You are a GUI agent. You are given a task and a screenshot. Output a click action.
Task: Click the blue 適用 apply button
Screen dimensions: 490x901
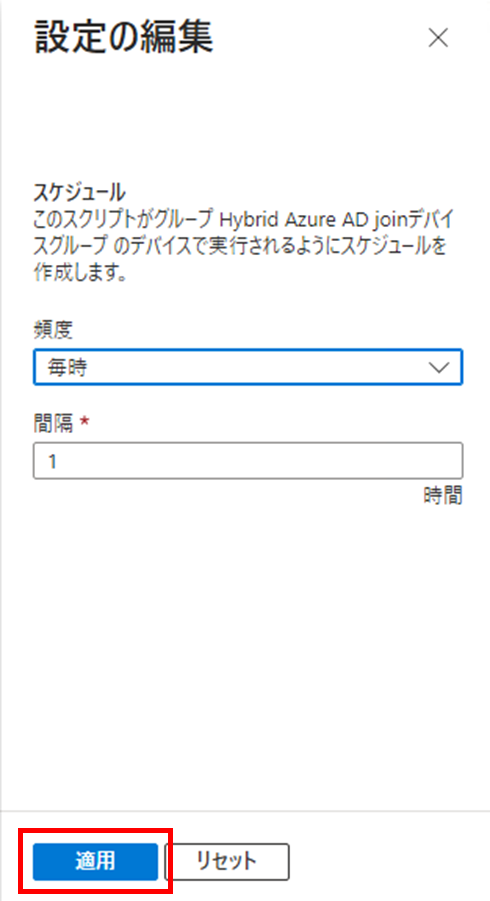coord(95,861)
